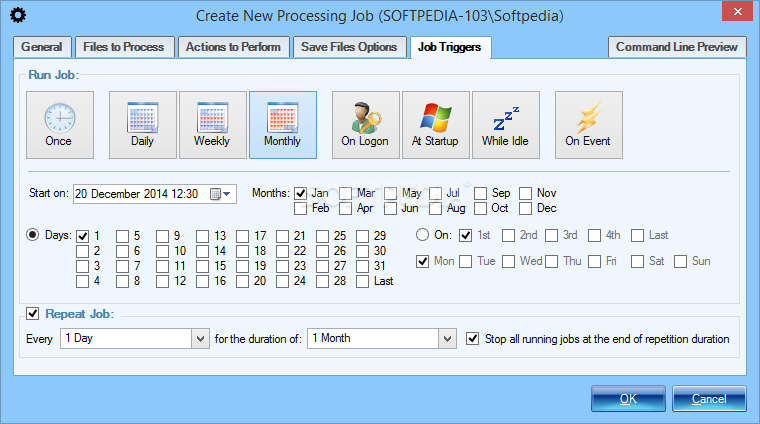Tick the Fri weekday checkbox
This screenshot has height=424, width=760.
[x=594, y=262]
